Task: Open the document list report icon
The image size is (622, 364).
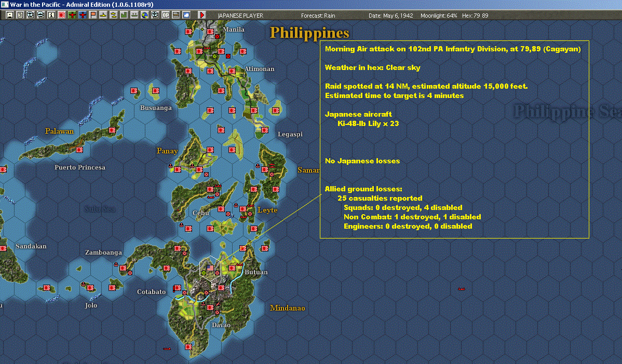Action: [20, 15]
